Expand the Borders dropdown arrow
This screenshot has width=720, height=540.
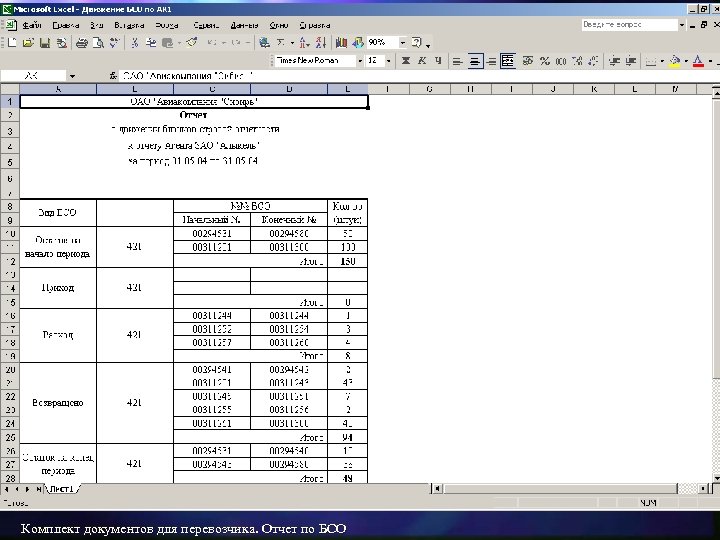662,61
